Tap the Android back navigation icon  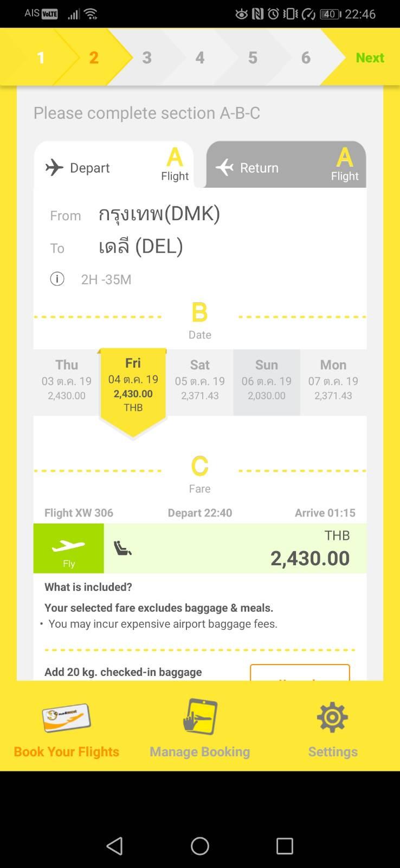click(x=114, y=845)
